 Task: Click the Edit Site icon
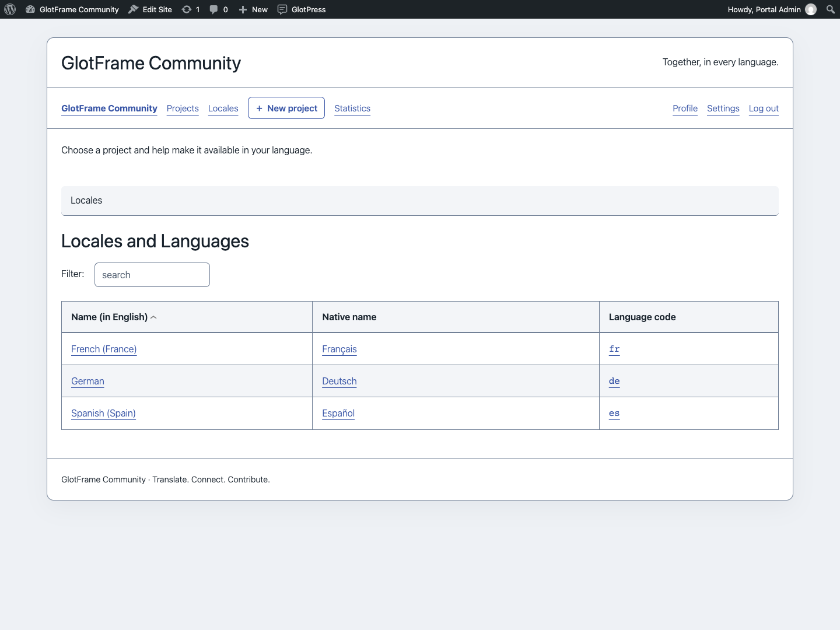[x=134, y=9]
